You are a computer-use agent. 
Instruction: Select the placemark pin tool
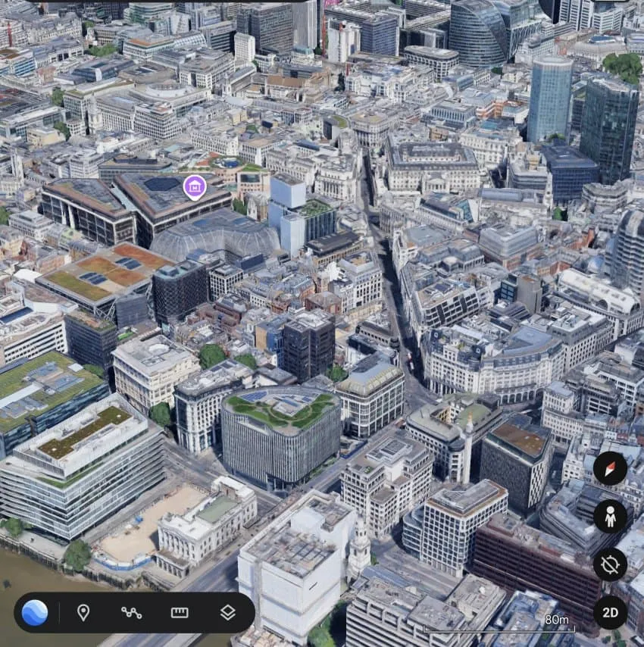point(83,613)
